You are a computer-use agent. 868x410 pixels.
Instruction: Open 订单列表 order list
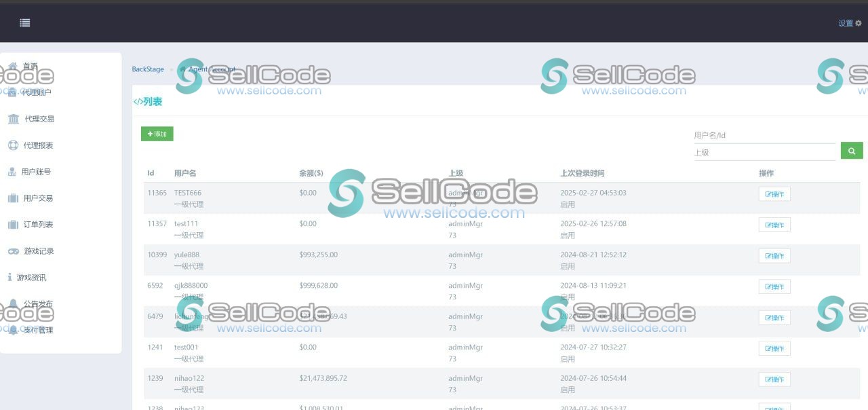pos(39,224)
